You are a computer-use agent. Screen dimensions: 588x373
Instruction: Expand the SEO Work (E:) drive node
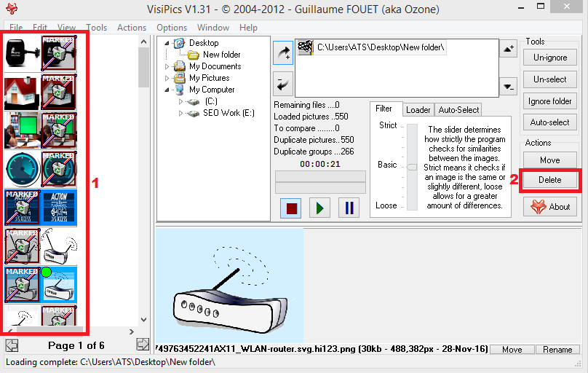pyautogui.click(x=182, y=113)
